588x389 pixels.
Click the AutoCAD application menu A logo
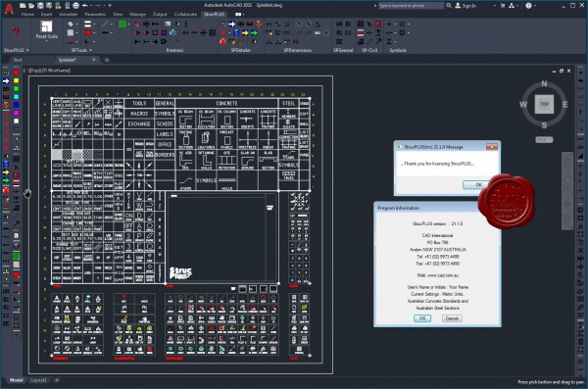click(x=9, y=9)
